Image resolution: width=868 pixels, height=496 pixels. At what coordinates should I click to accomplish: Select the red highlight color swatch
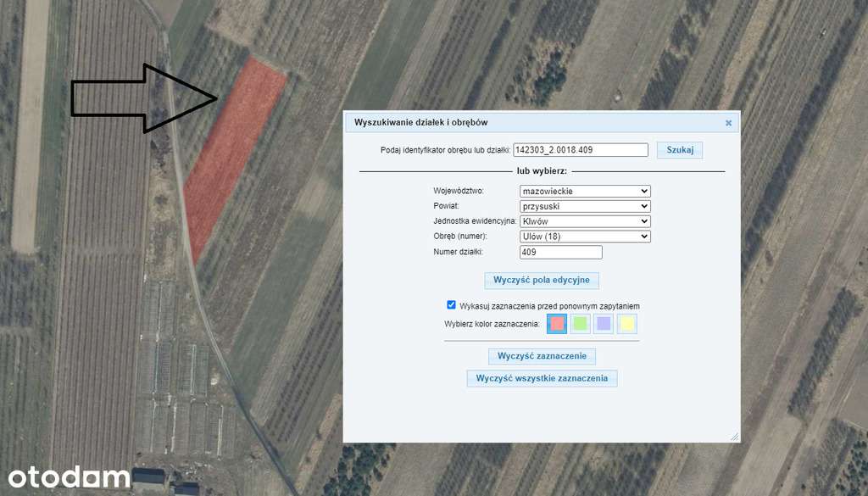tap(557, 324)
